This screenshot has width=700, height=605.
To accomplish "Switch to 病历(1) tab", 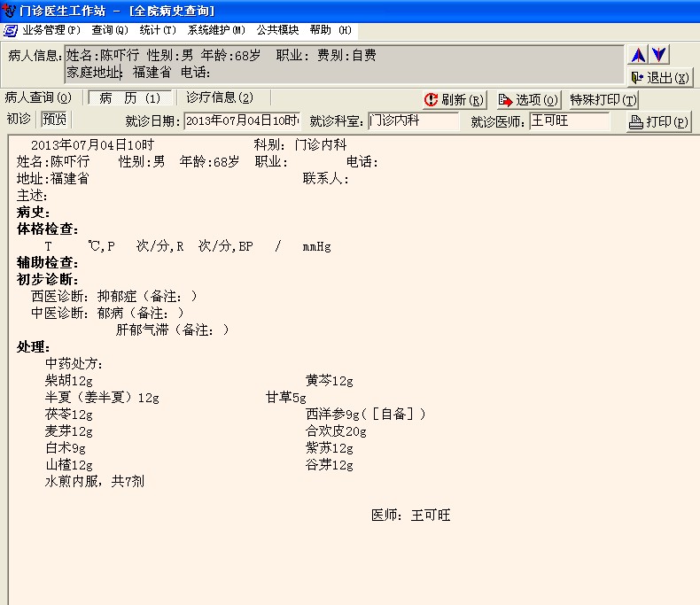I will click(x=130, y=97).
